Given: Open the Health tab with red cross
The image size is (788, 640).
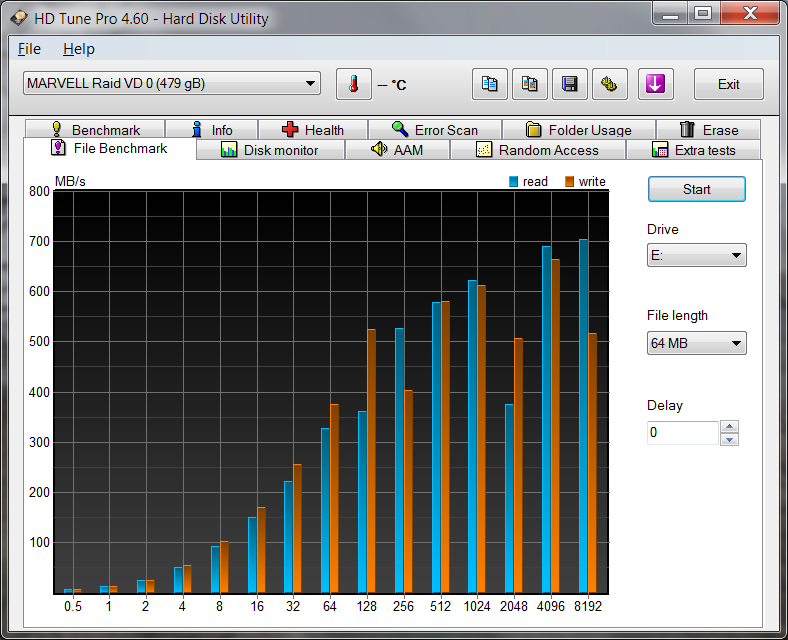Looking at the screenshot, I should tap(313, 130).
